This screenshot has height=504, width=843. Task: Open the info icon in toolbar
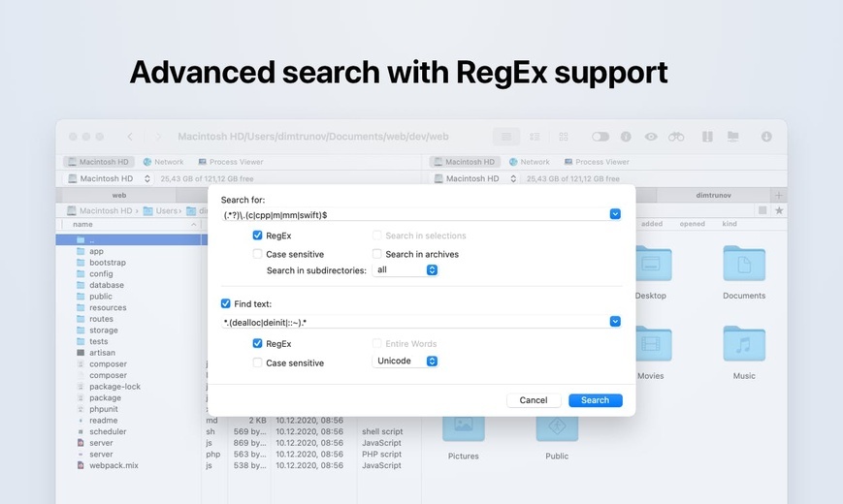click(x=626, y=137)
